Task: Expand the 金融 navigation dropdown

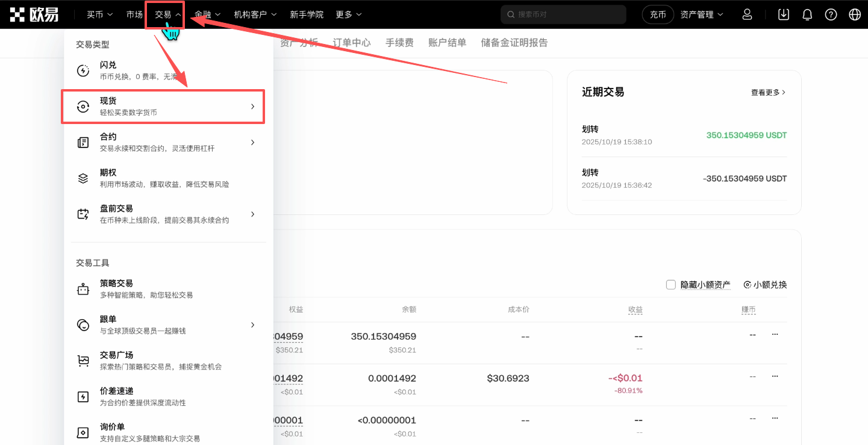Action: click(x=207, y=14)
